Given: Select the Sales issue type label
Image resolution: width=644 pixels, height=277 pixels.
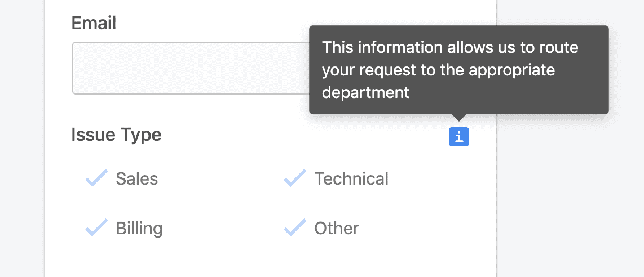Looking at the screenshot, I should point(137,178).
